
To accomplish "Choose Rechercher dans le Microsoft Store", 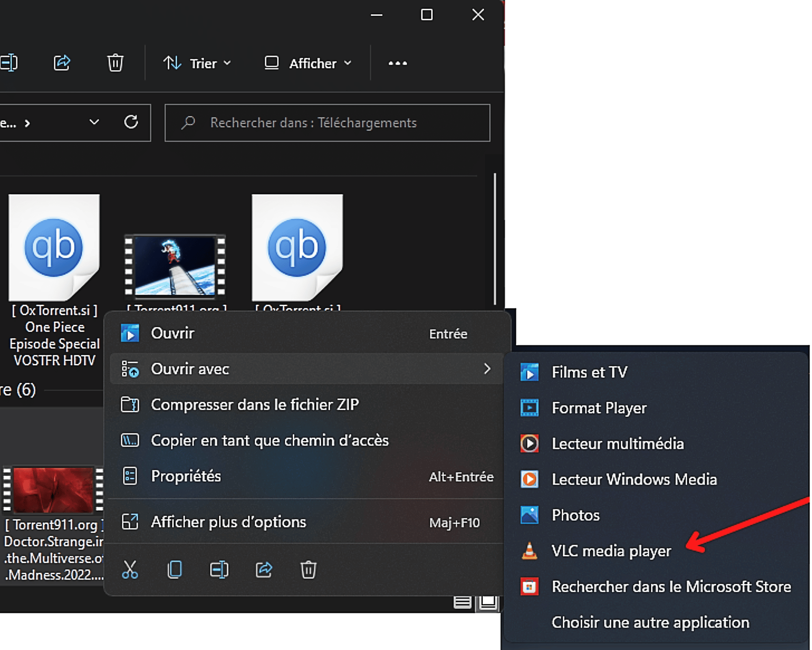I will tap(657, 587).
